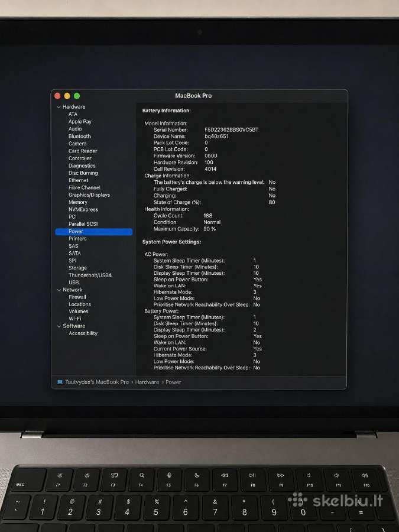399x532 pixels.
Task: Open SATA hardware entry
Action: click(74, 253)
